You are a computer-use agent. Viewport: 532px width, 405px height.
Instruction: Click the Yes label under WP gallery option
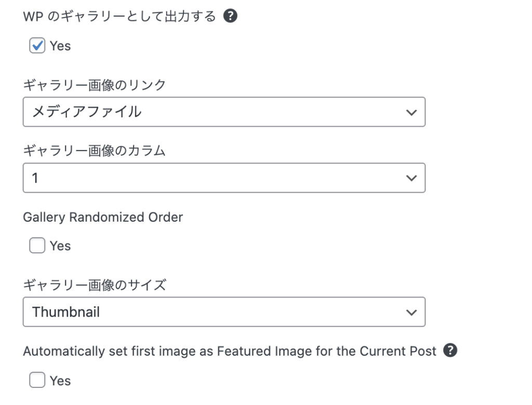[x=60, y=46]
